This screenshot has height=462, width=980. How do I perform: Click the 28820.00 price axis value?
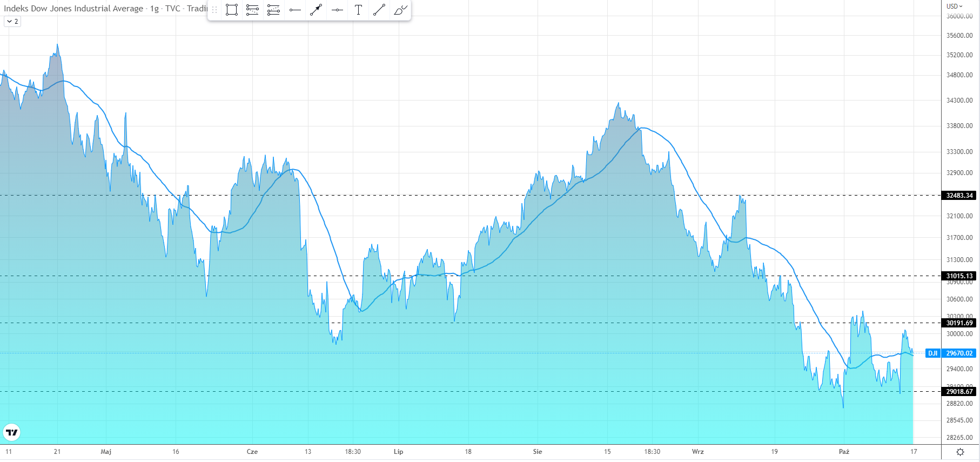[x=959, y=404]
